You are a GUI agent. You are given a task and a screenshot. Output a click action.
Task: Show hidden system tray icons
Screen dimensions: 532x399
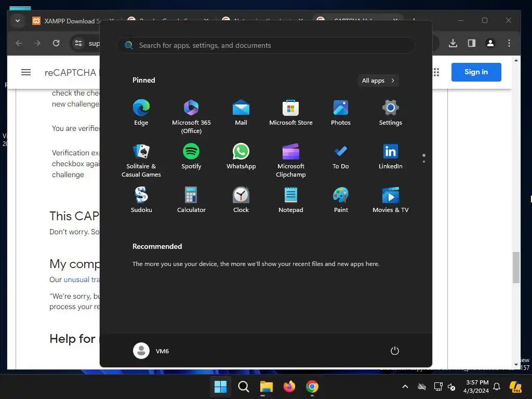point(405,387)
